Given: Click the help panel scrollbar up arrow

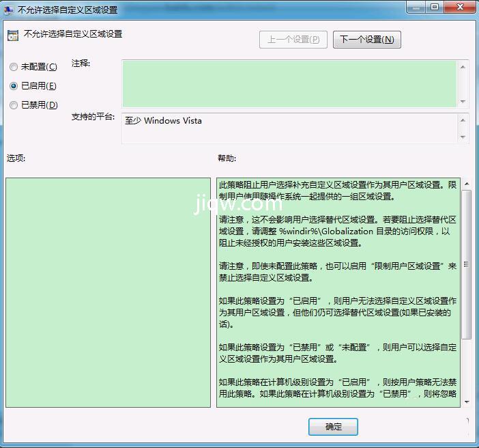Looking at the screenshot, I should coord(467,184).
